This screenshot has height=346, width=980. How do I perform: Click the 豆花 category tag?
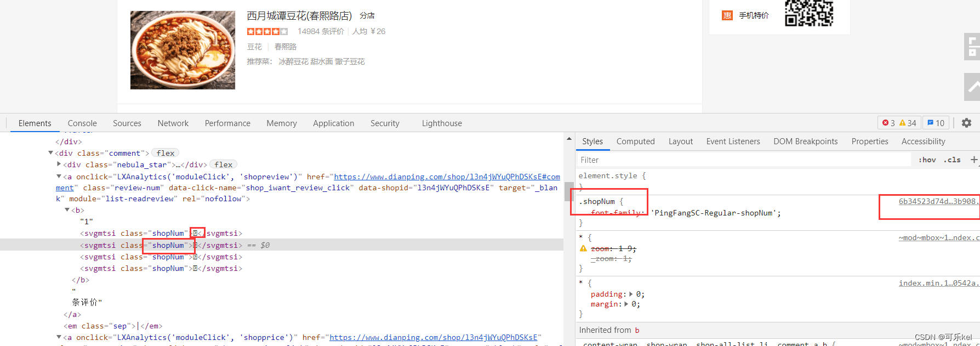(x=254, y=47)
